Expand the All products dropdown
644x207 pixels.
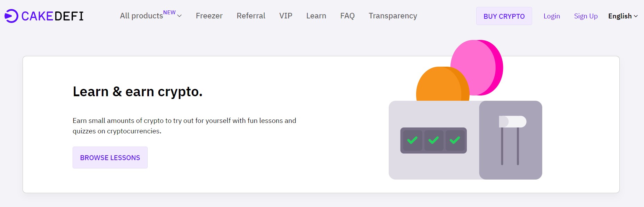151,16
